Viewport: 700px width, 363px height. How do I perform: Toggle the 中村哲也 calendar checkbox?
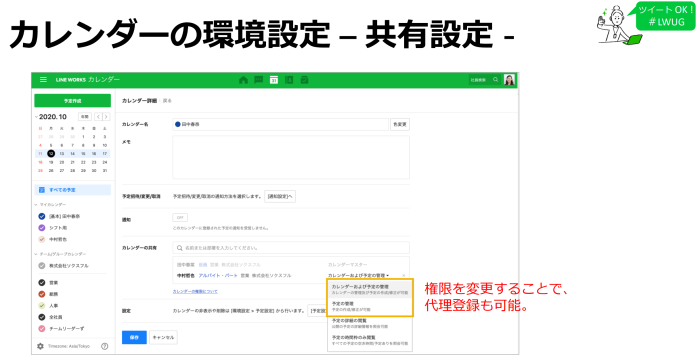(x=42, y=239)
